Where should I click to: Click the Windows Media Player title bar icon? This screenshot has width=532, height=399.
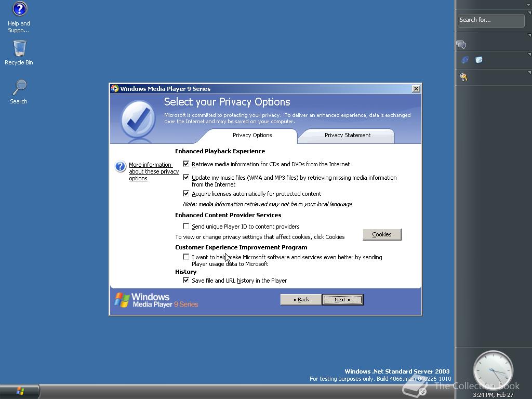(115, 88)
